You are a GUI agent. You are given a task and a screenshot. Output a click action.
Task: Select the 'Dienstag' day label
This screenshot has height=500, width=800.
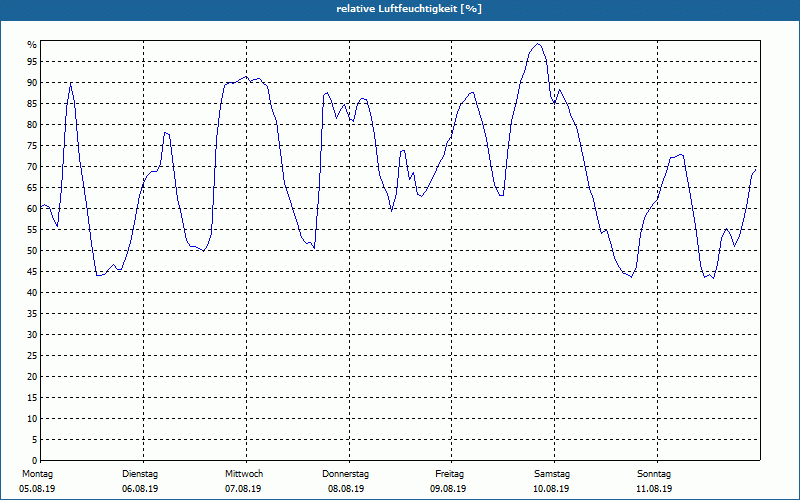coord(140,474)
